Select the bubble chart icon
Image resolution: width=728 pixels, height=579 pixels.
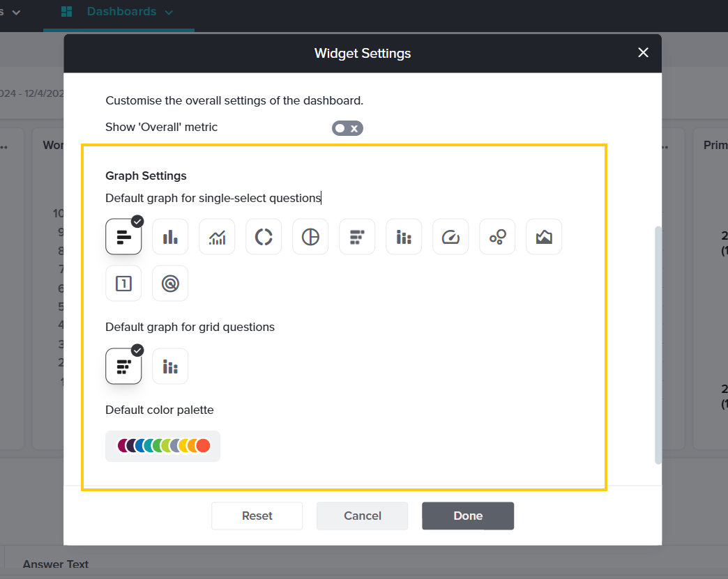(x=497, y=237)
